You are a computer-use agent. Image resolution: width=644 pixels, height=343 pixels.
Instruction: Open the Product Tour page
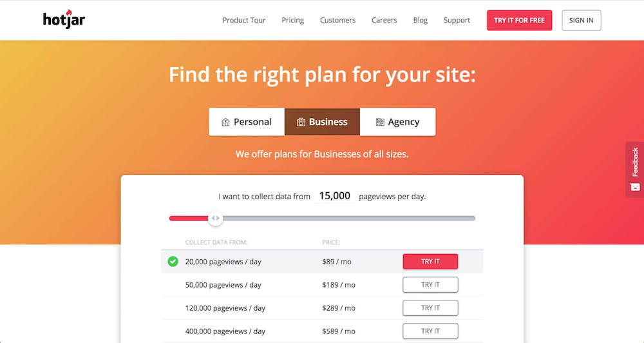tap(244, 20)
